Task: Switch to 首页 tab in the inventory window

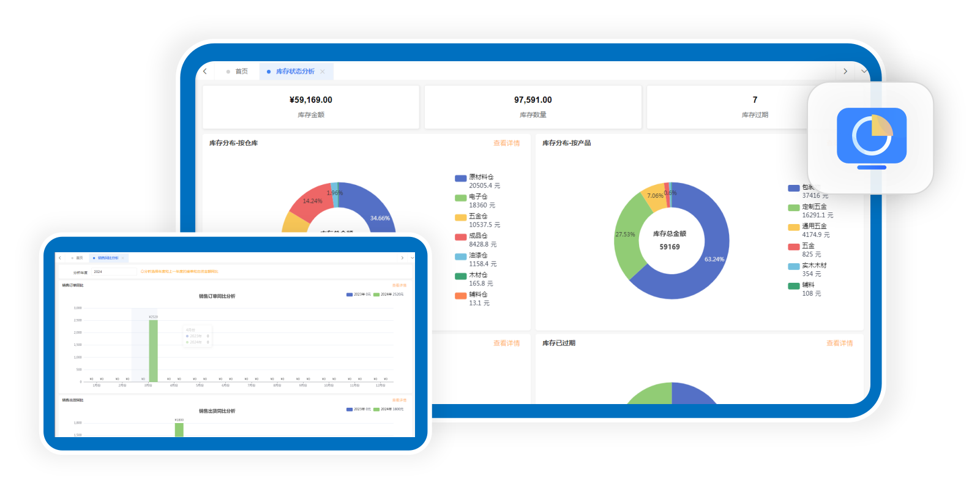Action: 238,72
